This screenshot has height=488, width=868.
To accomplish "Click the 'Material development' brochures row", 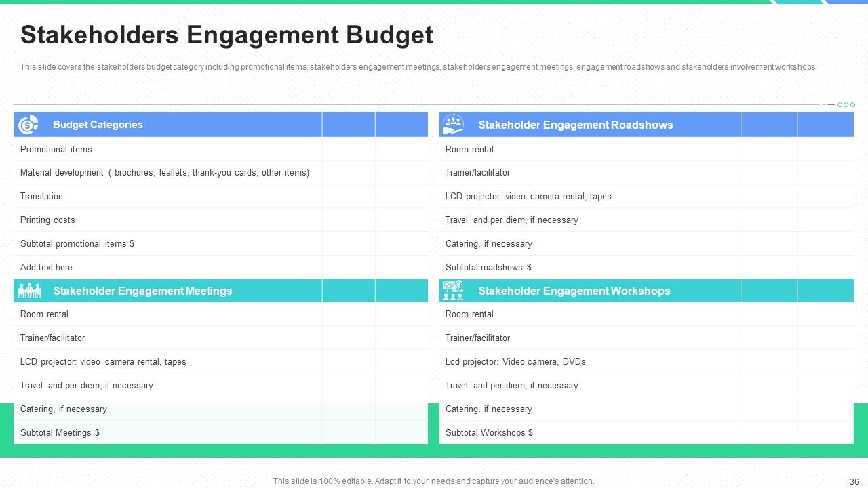I will (220, 173).
